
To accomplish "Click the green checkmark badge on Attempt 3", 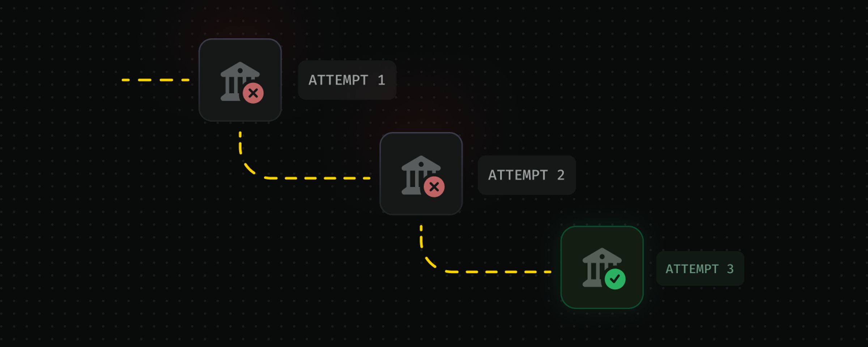I will pos(615,279).
